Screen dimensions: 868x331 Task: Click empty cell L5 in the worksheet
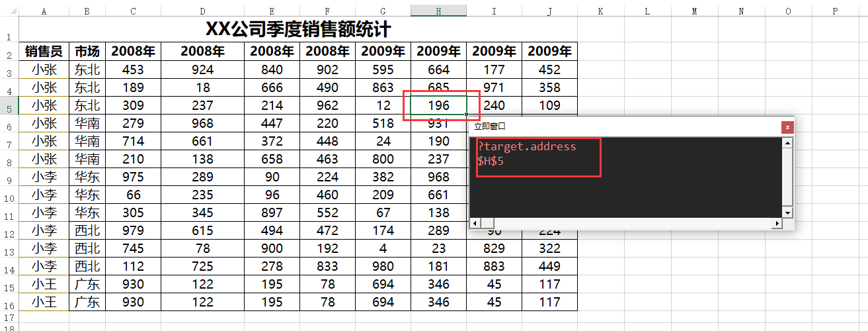(x=648, y=105)
